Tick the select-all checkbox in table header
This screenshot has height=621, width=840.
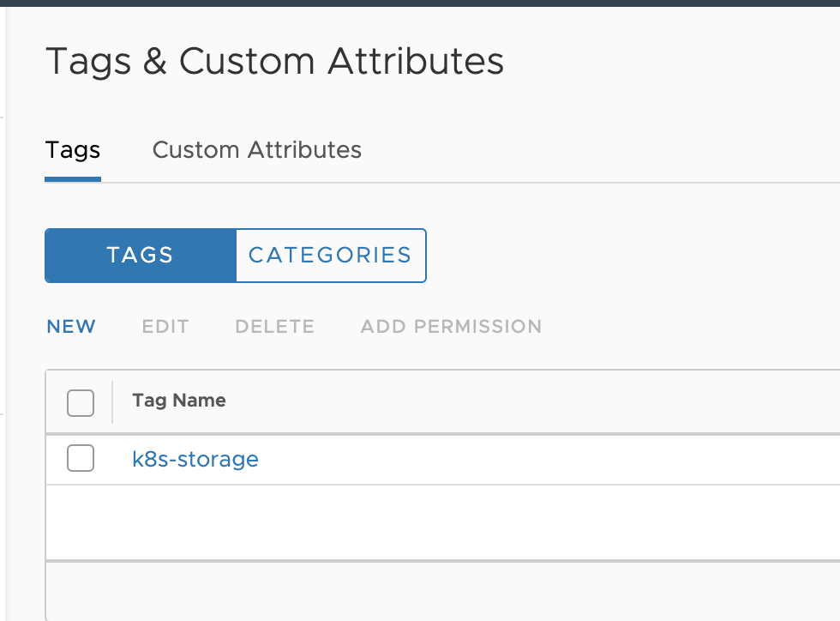pyautogui.click(x=81, y=402)
